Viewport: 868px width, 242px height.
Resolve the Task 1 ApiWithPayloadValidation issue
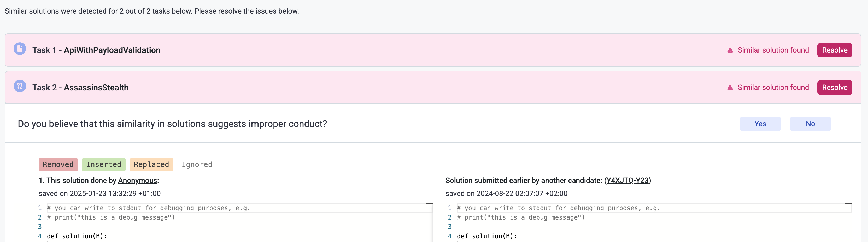point(834,50)
